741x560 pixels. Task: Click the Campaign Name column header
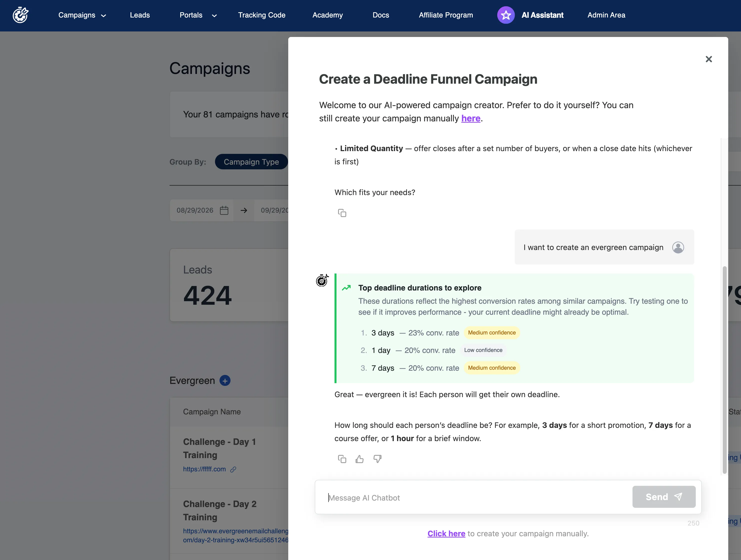pos(212,412)
